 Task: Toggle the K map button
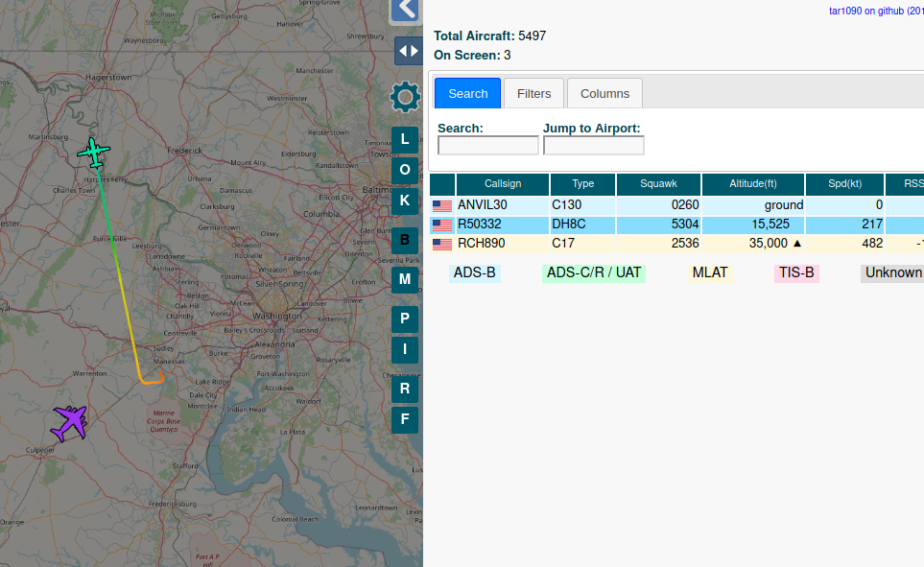[405, 201]
